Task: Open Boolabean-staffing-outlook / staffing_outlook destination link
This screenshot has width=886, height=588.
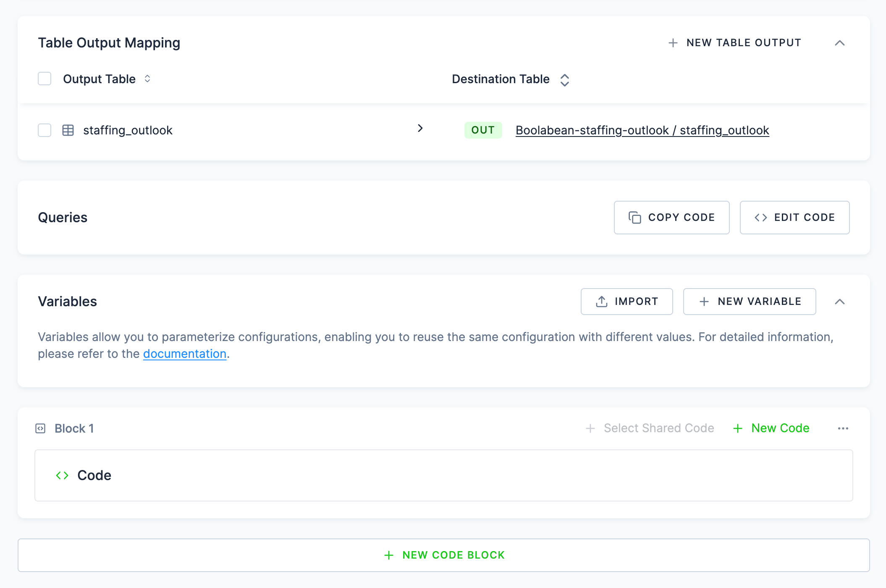Action: (x=642, y=130)
